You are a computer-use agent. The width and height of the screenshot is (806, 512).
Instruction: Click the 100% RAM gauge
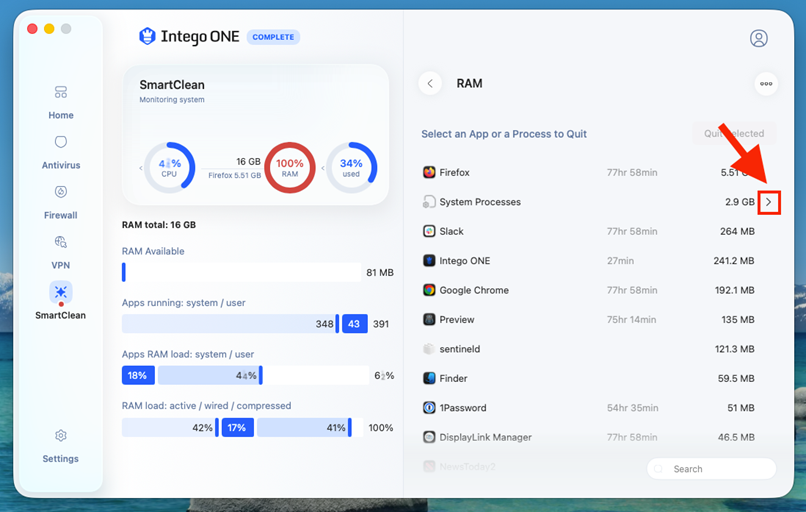290,168
